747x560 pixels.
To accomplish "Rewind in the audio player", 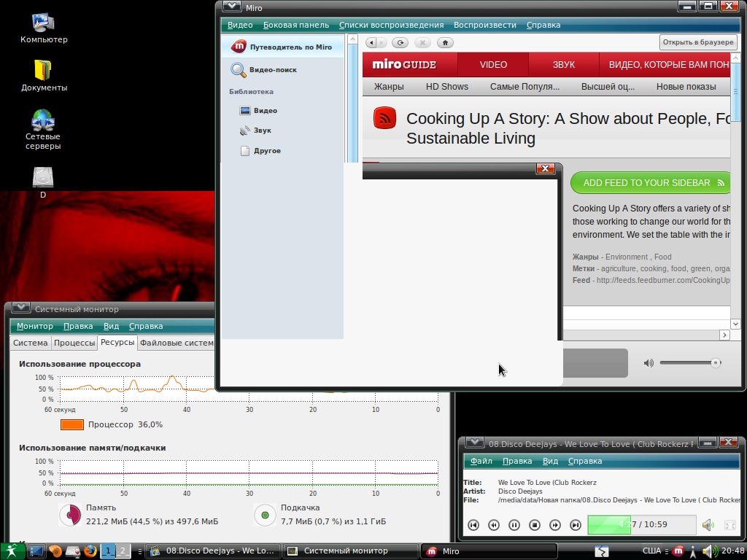I will pos(494,525).
